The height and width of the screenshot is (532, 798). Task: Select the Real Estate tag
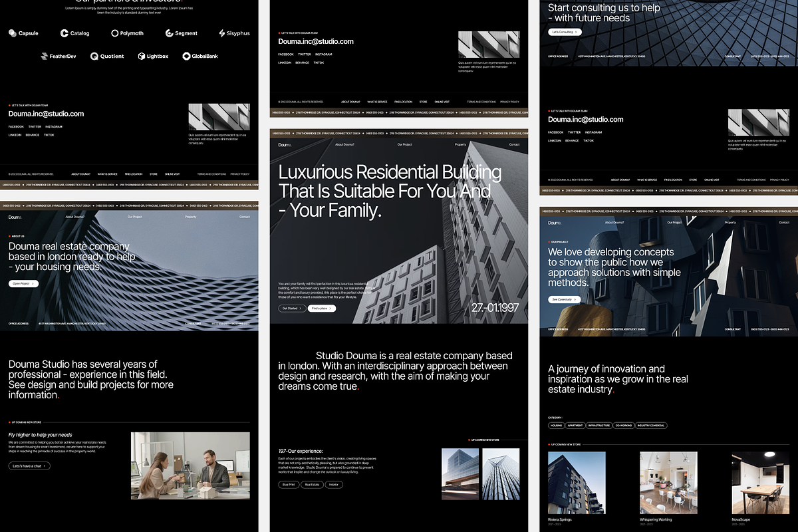(x=312, y=485)
